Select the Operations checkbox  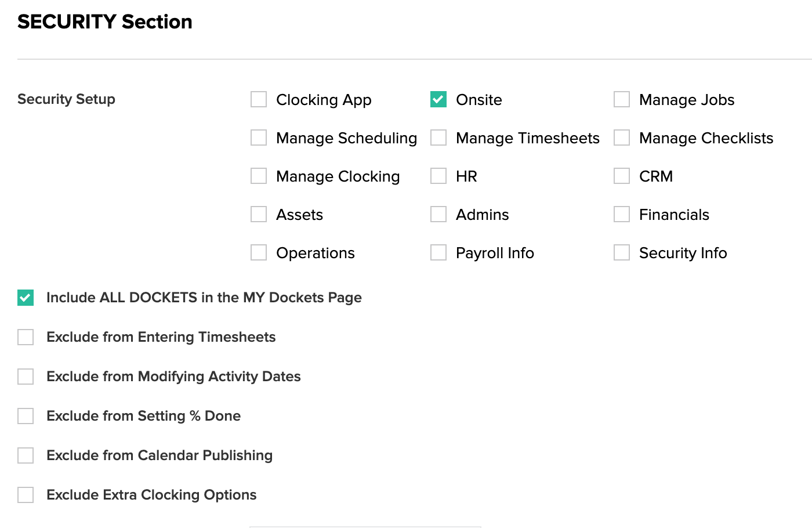pos(259,252)
